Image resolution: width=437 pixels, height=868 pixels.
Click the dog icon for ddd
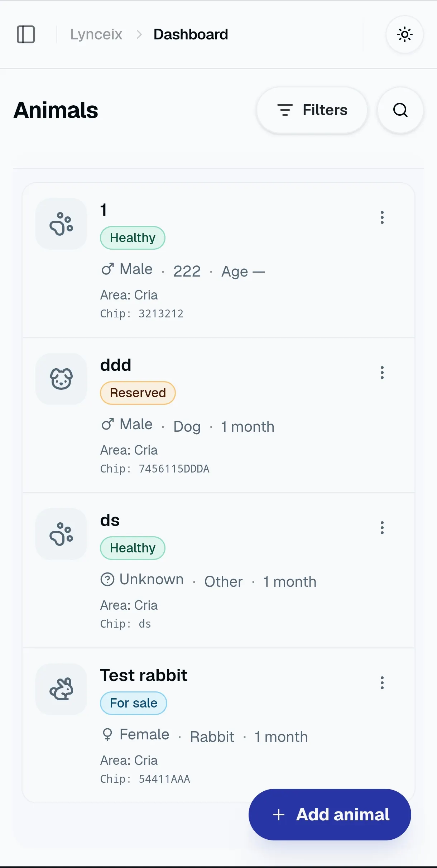click(x=61, y=379)
